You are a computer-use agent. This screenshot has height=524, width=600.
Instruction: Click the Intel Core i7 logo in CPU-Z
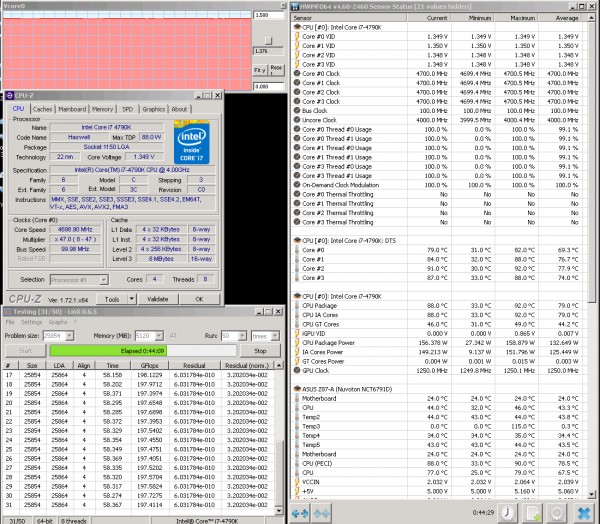click(x=191, y=142)
